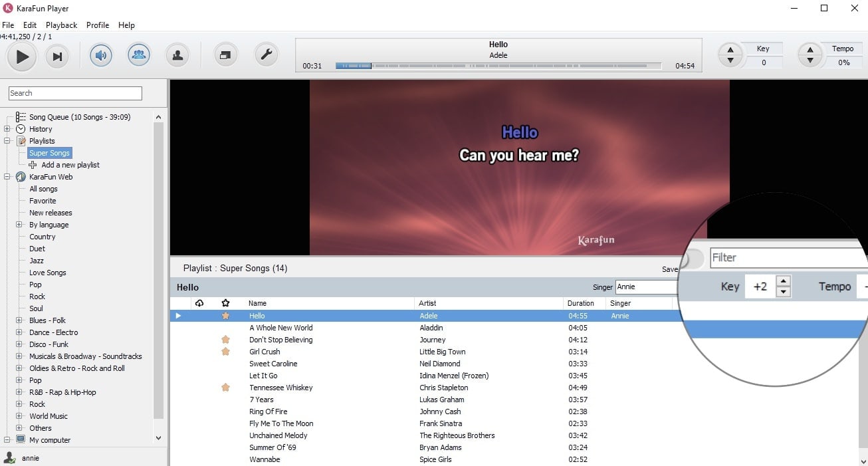
Task: Toggle favorite star for Girl Crush
Action: pos(225,352)
